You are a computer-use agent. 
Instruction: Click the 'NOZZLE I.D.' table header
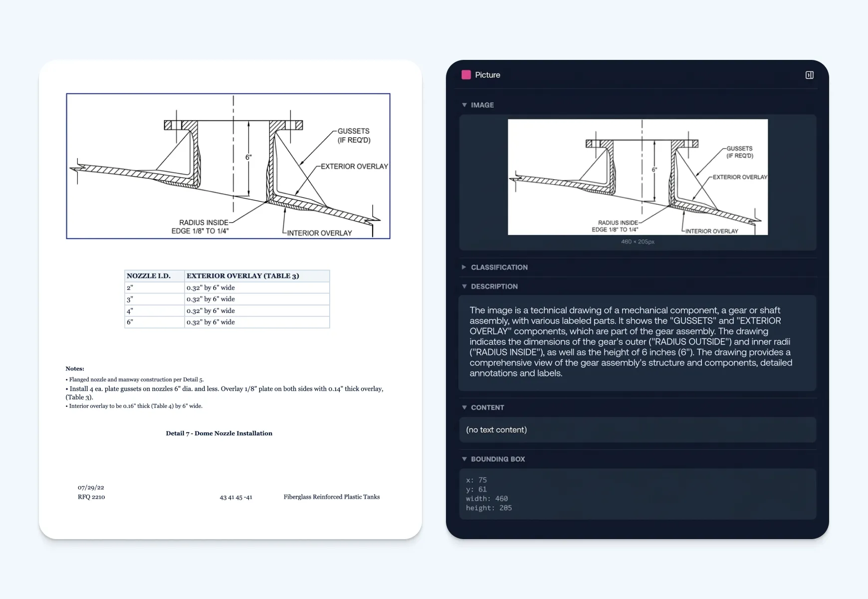pos(154,276)
